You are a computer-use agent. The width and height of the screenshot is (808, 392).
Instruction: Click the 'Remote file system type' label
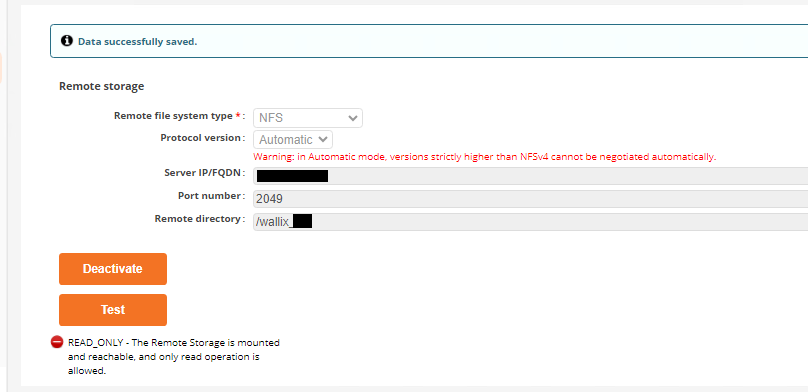pos(173,116)
